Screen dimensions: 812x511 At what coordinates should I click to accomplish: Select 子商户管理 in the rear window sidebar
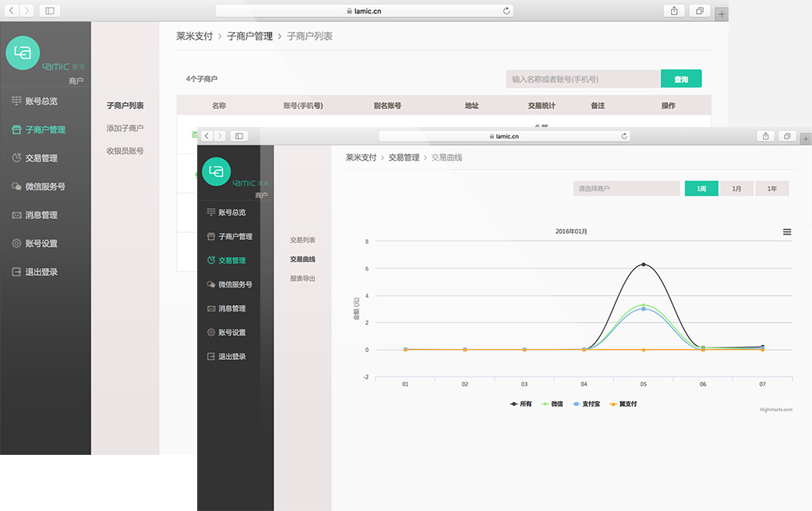(x=39, y=129)
